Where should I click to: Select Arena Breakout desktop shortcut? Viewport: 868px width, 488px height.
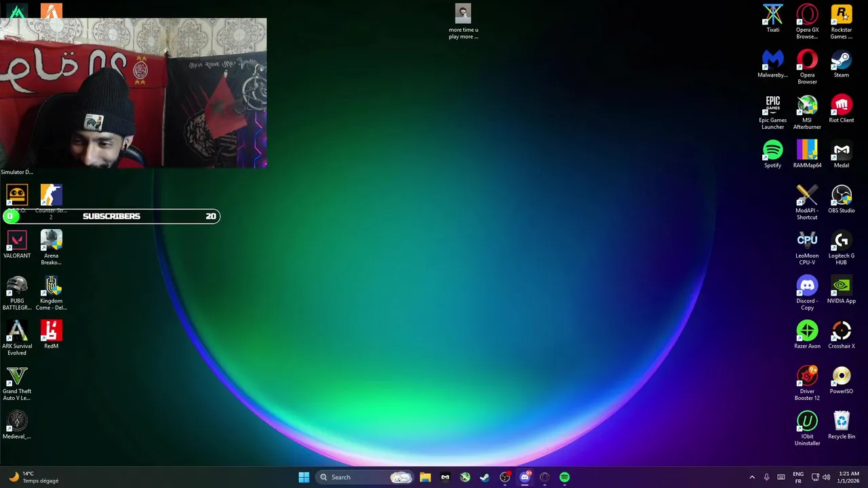coord(51,248)
